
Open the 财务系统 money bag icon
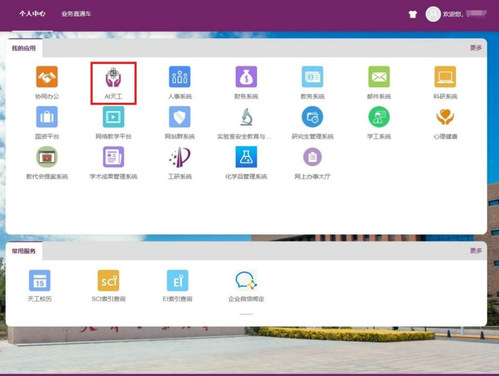point(246,77)
